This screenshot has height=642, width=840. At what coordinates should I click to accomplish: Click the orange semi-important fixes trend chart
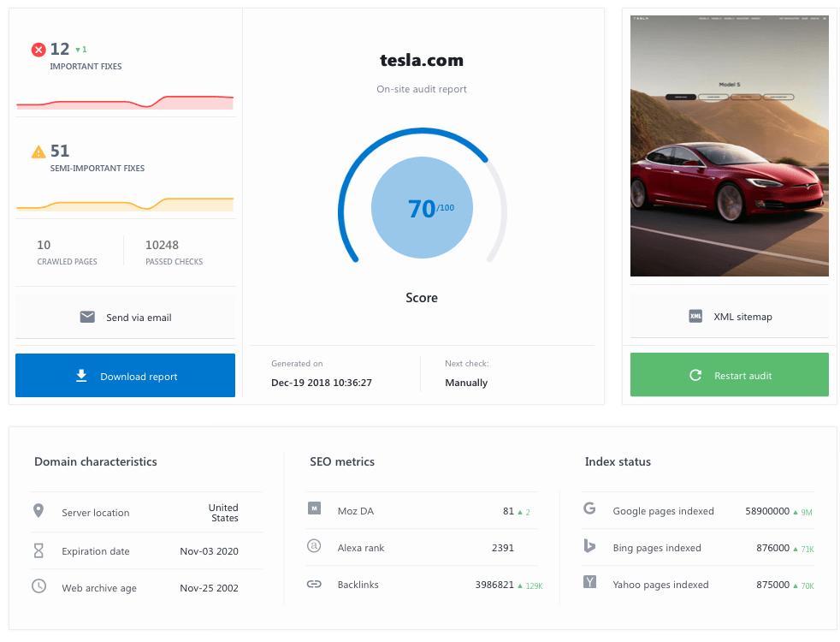tap(126, 204)
